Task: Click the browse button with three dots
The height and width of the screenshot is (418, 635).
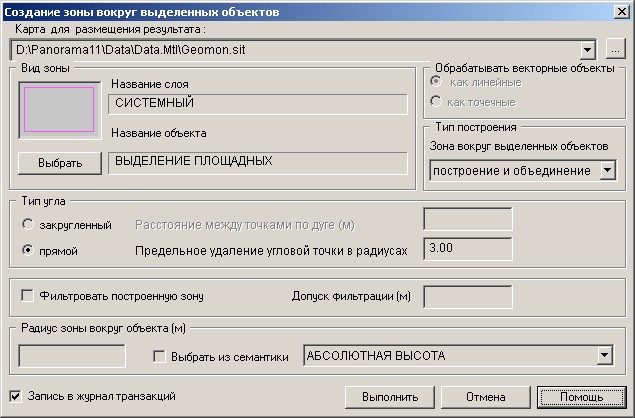Action: [x=615, y=48]
